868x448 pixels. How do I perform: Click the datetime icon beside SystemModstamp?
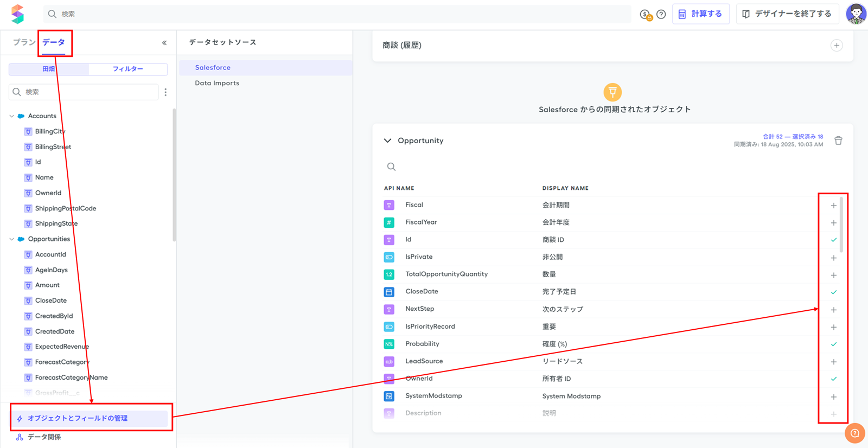pyautogui.click(x=389, y=396)
